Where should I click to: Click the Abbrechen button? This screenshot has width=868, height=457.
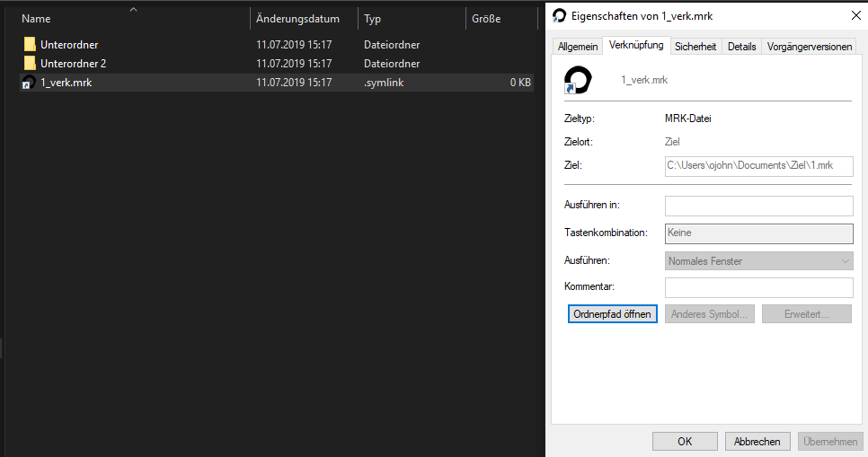757,441
